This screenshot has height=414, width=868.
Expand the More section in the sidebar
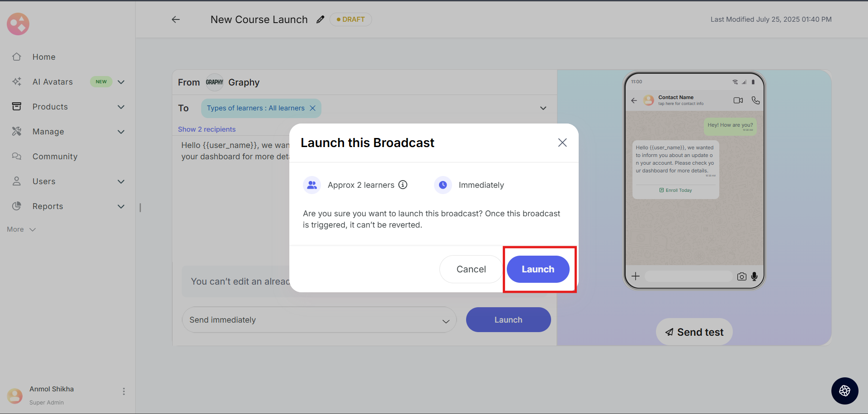(21, 229)
